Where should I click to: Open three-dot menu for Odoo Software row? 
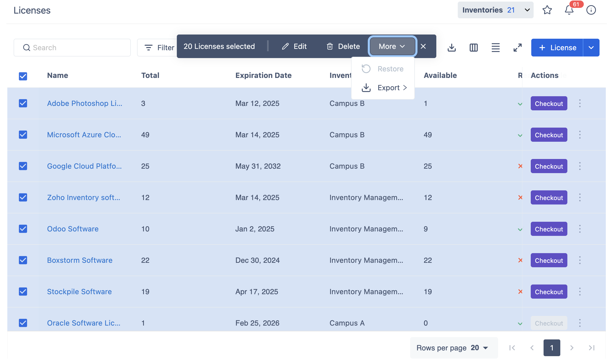pyautogui.click(x=580, y=229)
